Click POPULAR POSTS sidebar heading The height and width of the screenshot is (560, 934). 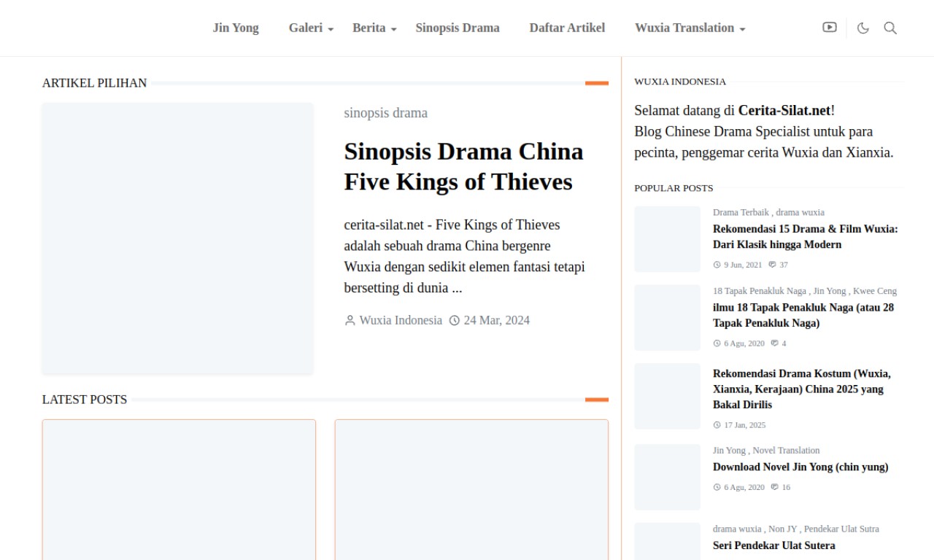(x=674, y=188)
